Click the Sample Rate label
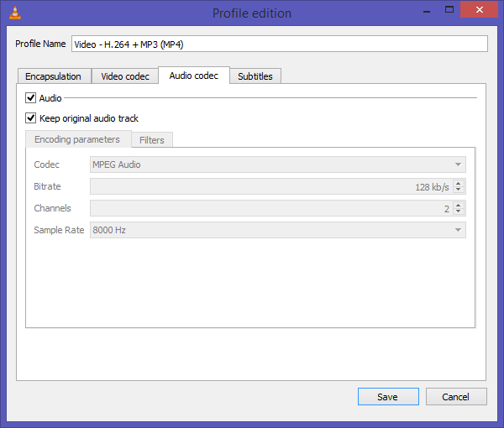This screenshot has height=428, width=504. point(59,230)
